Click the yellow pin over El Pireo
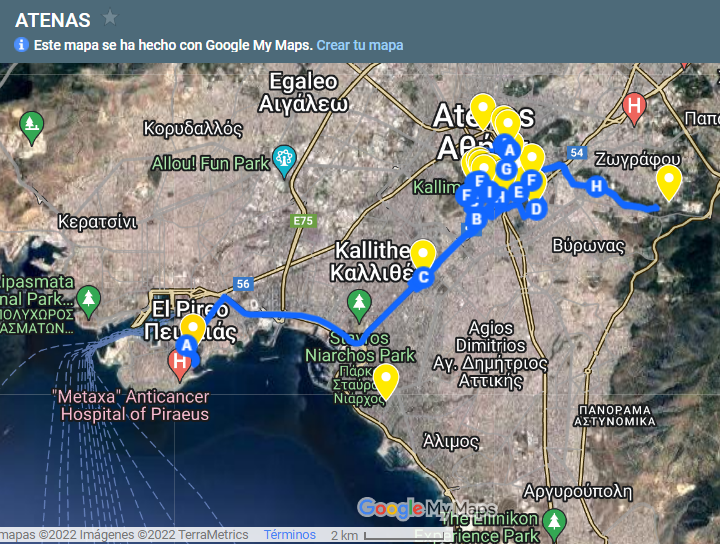This screenshot has height=556, width=720. pyautogui.click(x=193, y=327)
